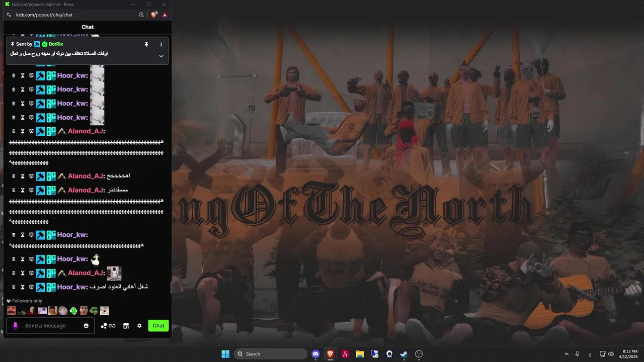Click the system tray microphone icon
Image resolution: width=644 pixels, height=362 pixels.
coord(578,354)
